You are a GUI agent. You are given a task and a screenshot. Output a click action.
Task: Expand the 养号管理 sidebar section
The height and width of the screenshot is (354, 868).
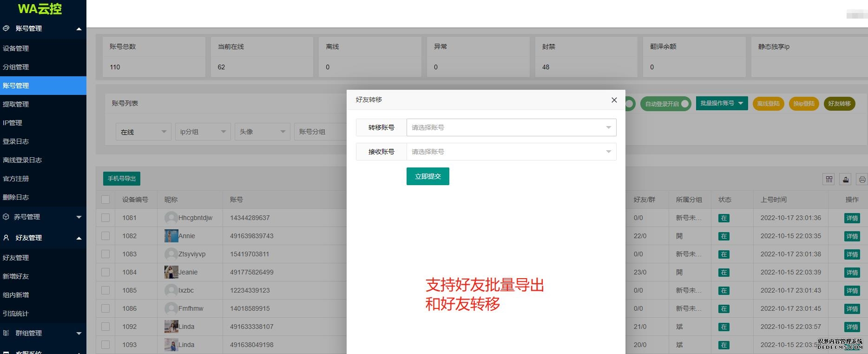point(79,217)
